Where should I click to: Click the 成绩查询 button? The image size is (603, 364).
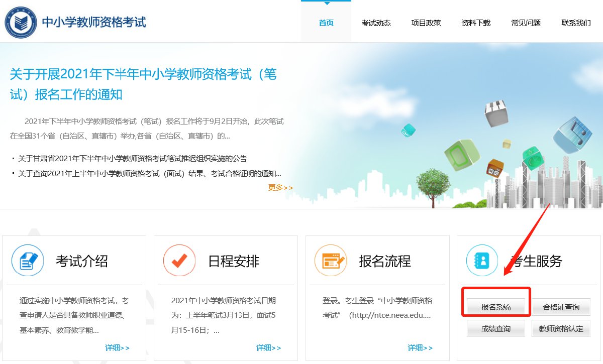496,329
